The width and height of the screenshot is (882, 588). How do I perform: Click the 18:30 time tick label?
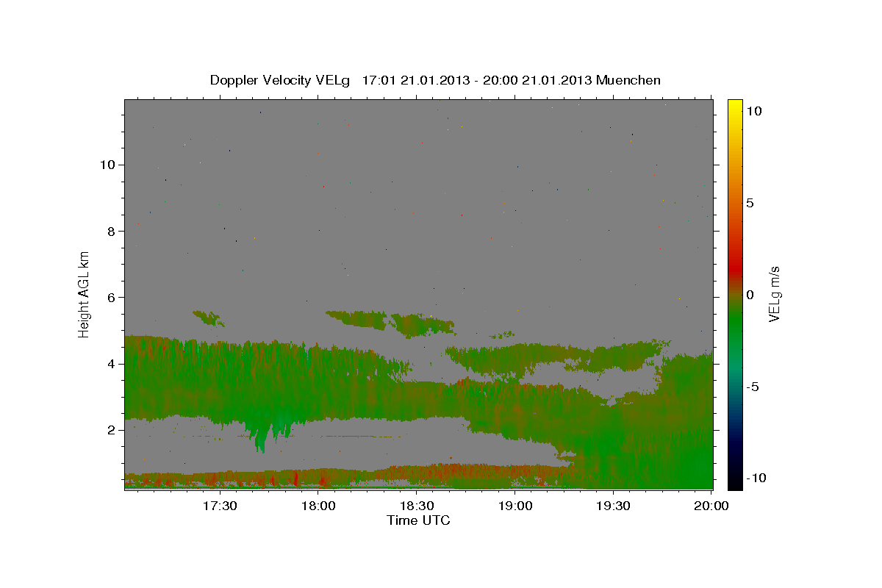pyautogui.click(x=416, y=506)
